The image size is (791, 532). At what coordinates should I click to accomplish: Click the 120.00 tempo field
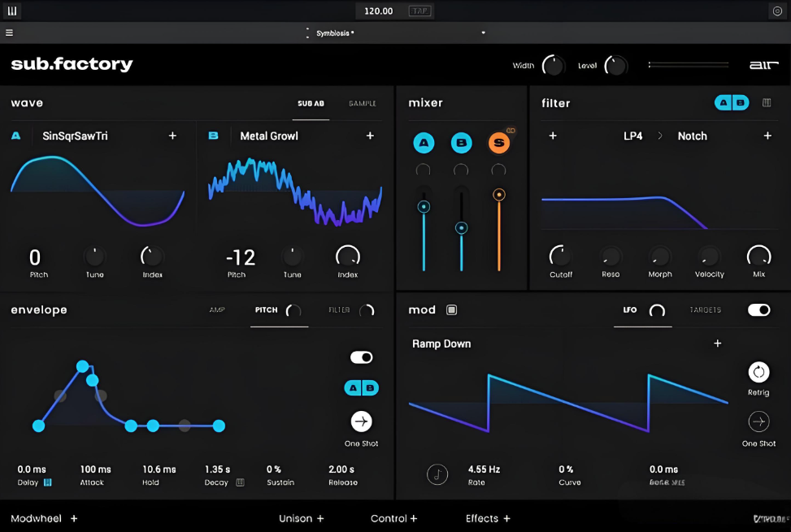coord(378,11)
